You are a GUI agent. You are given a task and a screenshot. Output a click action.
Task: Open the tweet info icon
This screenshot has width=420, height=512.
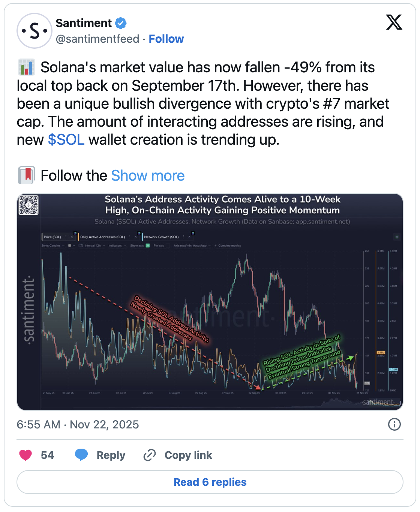tap(394, 424)
